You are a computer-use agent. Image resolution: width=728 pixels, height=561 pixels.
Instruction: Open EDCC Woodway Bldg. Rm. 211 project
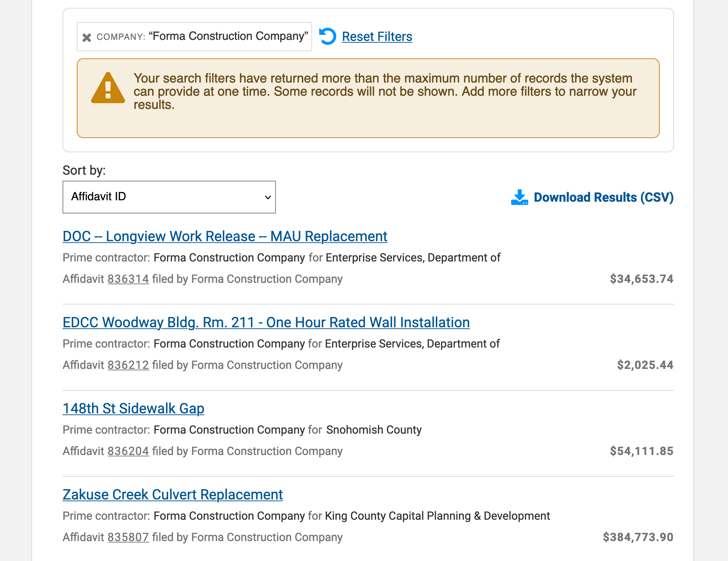(266, 323)
